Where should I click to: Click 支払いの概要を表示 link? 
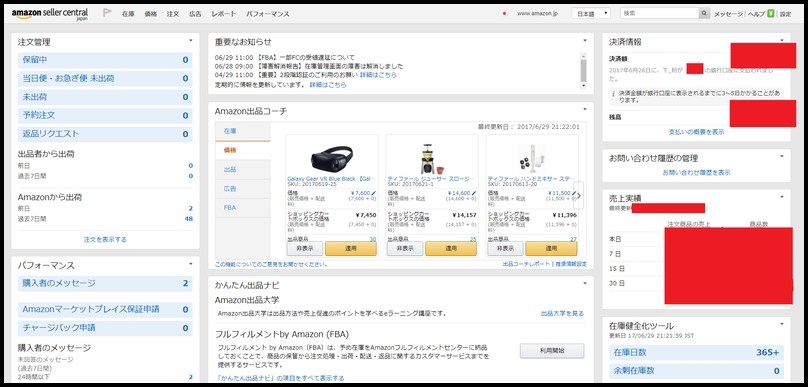pyautogui.click(x=696, y=132)
